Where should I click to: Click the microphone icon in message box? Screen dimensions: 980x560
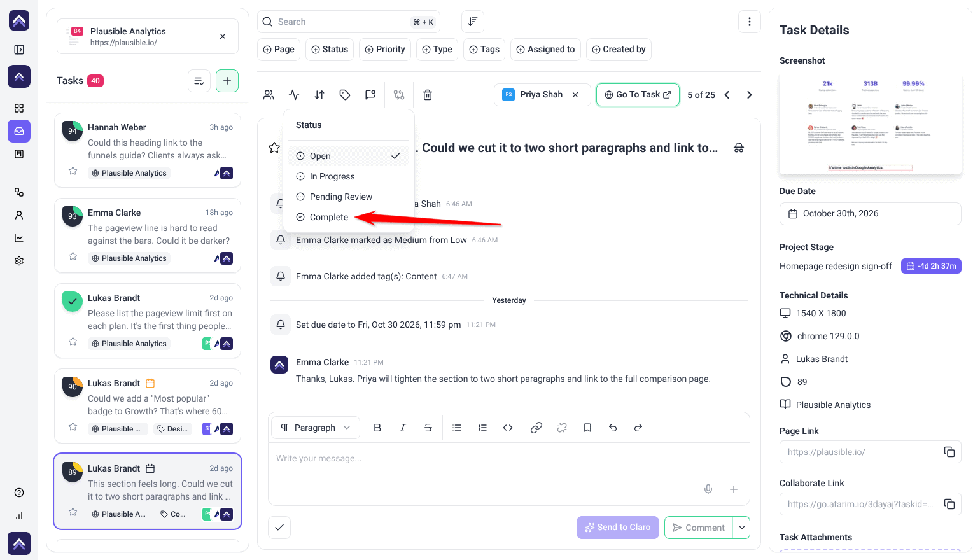pos(708,489)
